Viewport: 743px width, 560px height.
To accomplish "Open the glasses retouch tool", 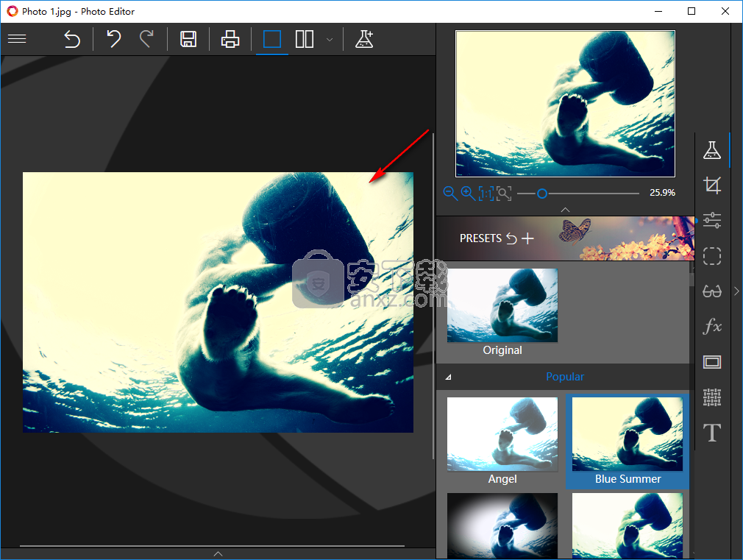I will coord(711,291).
